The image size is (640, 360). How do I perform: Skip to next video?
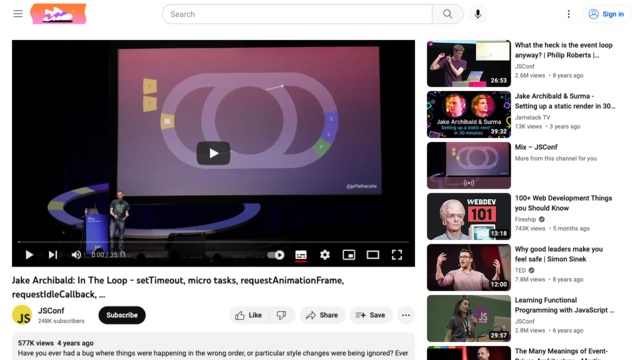coord(53,255)
